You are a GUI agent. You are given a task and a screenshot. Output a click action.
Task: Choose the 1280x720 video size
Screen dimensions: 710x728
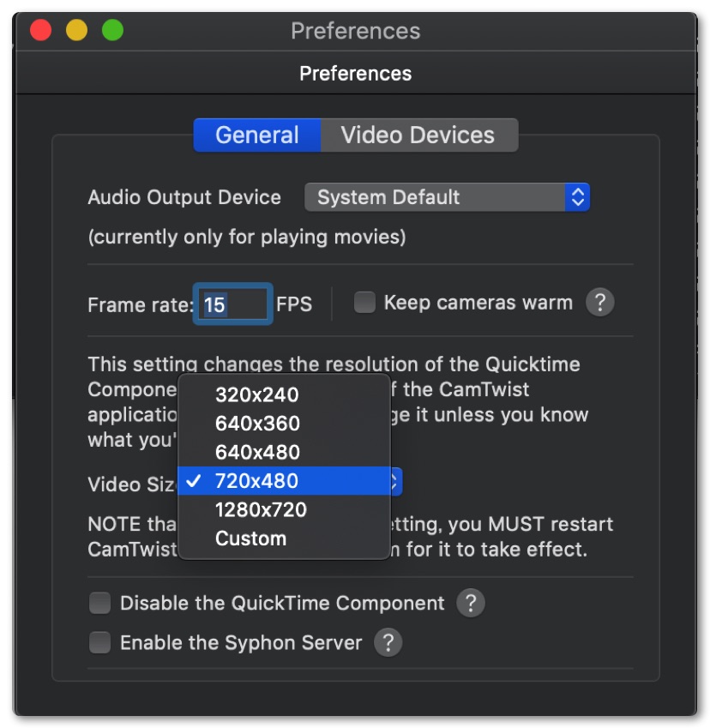261,509
